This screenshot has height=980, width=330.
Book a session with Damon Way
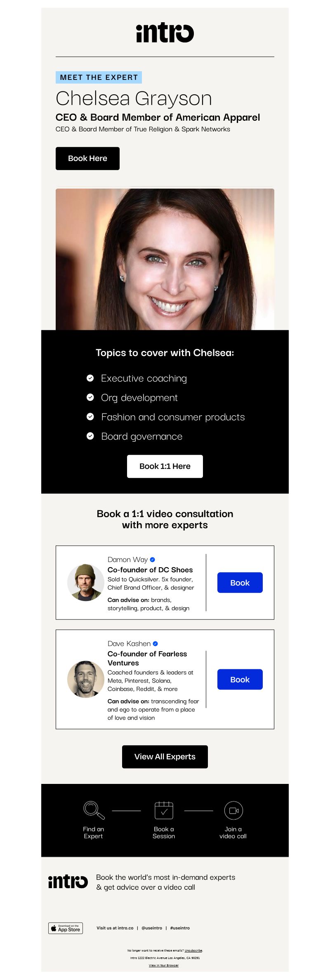[240, 582]
